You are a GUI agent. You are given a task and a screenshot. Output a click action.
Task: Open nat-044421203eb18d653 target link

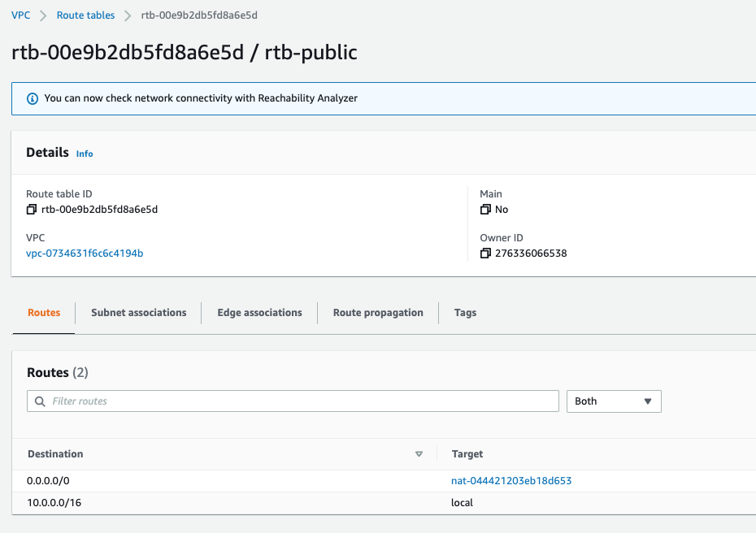pos(511,481)
